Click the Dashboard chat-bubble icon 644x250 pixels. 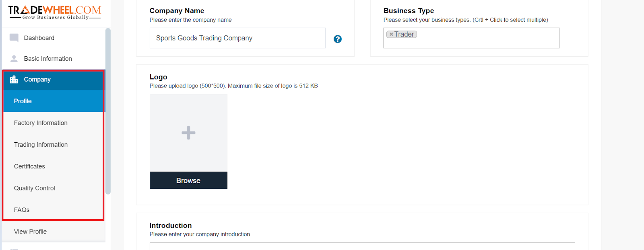pyautogui.click(x=14, y=38)
